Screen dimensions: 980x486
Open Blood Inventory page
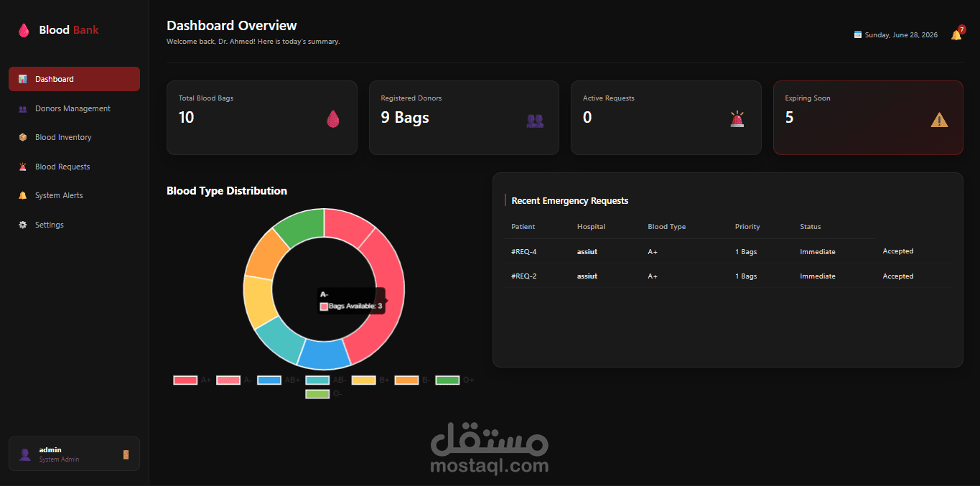(74, 137)
